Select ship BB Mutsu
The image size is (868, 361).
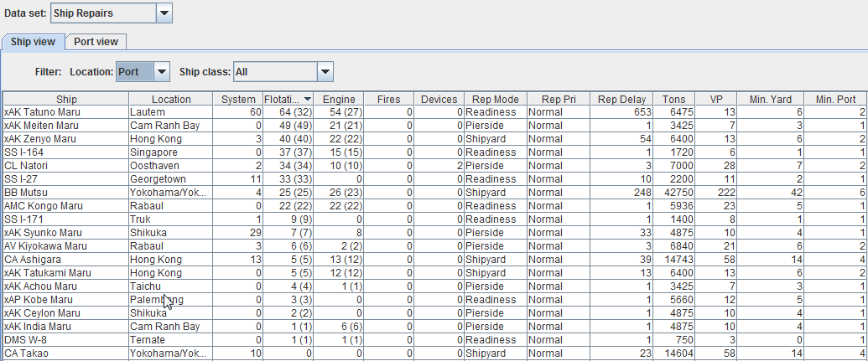tap(25, 193)
